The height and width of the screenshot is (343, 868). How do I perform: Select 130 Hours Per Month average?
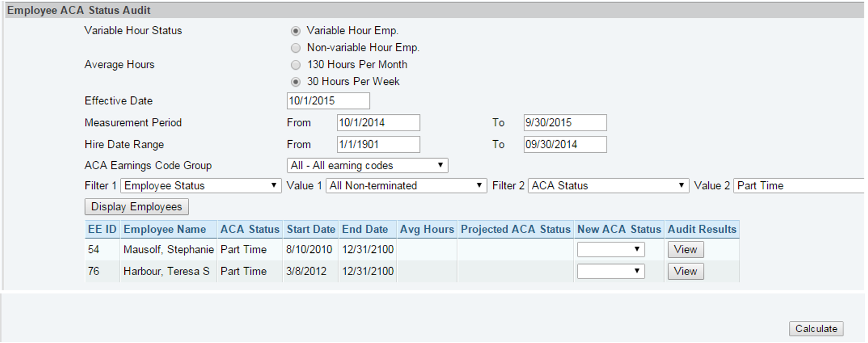pyautogui.click(x=295, y=65)
